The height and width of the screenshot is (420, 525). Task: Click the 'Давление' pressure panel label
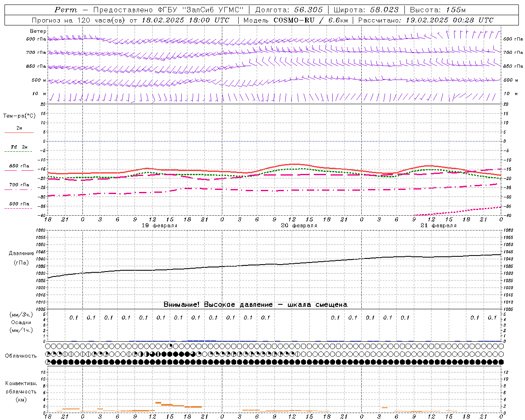(x=21, y=253)
